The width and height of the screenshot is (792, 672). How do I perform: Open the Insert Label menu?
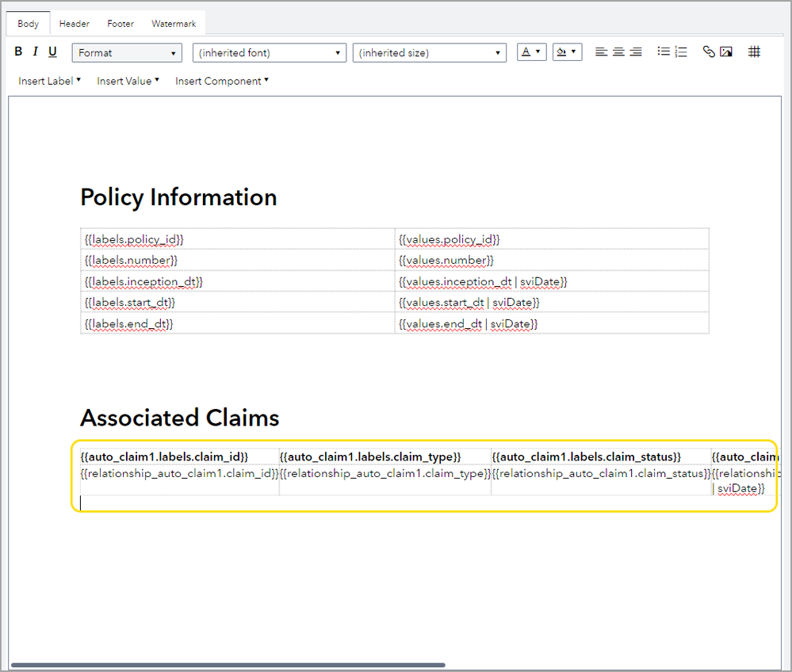[49, 81]
